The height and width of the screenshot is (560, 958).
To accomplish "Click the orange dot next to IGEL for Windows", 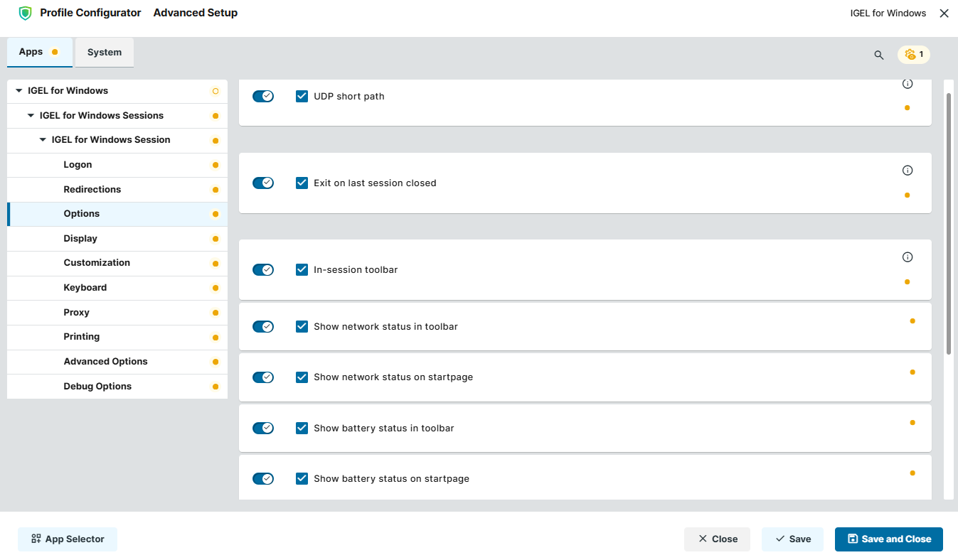I will coord(215,91).
